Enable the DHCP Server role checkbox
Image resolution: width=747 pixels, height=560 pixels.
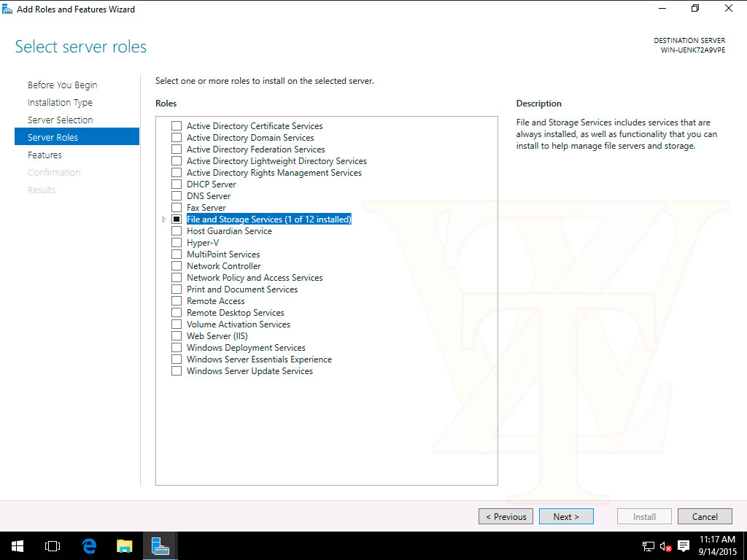click(177, 184)
